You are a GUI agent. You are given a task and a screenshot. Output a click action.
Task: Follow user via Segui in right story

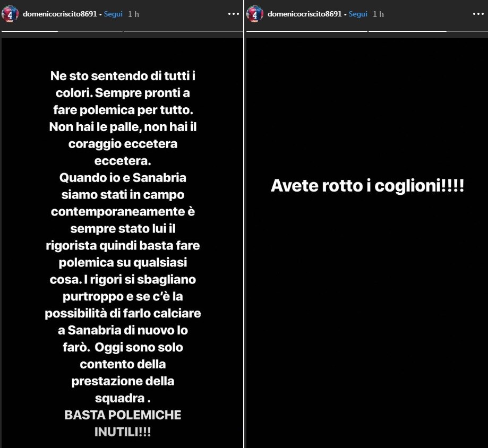pos(358,14)
